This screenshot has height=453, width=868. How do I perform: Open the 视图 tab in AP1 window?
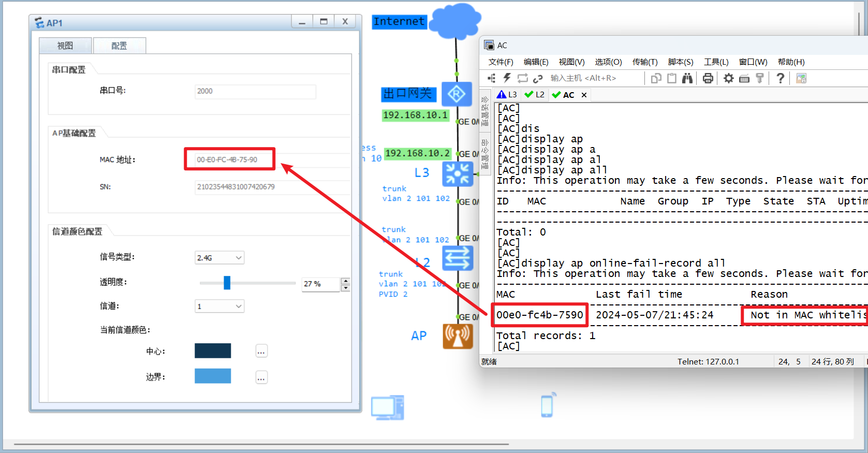tap(65, 46)
